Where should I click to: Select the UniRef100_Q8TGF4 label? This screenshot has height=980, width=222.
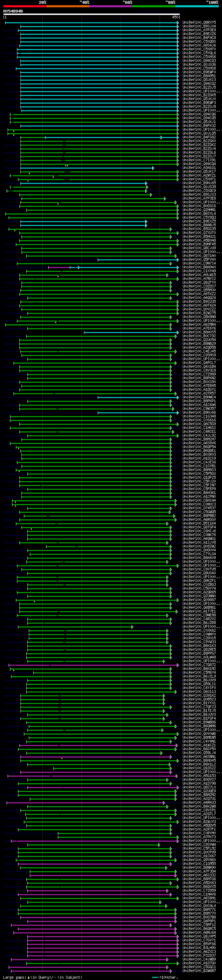coord(199,527)
